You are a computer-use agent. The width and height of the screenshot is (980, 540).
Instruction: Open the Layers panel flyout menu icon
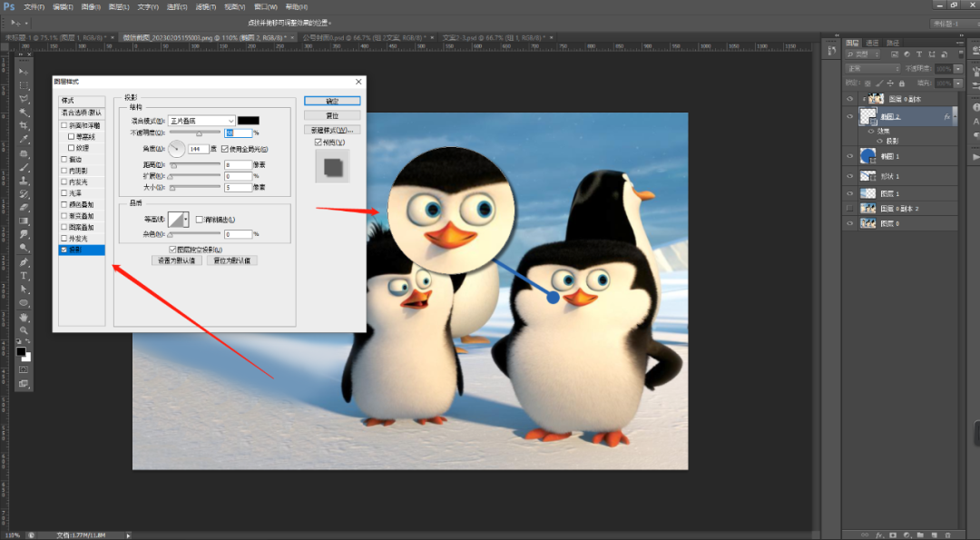pos(961,44)
